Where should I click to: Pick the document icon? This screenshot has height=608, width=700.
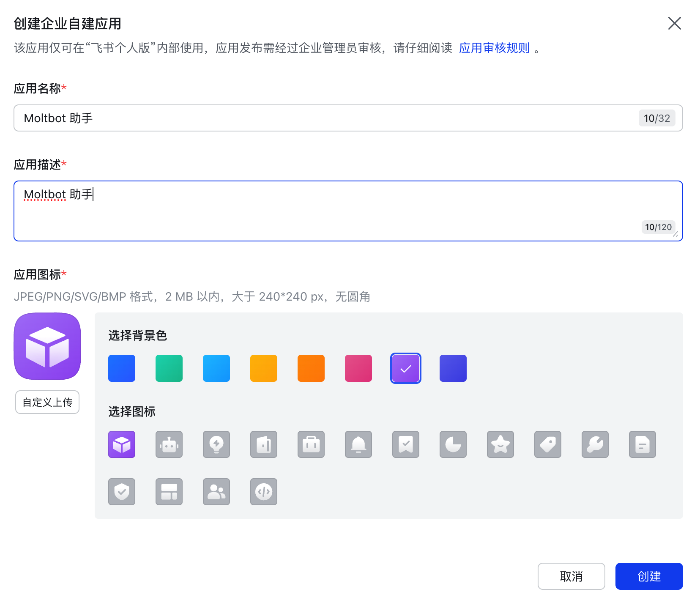(643, 444)
